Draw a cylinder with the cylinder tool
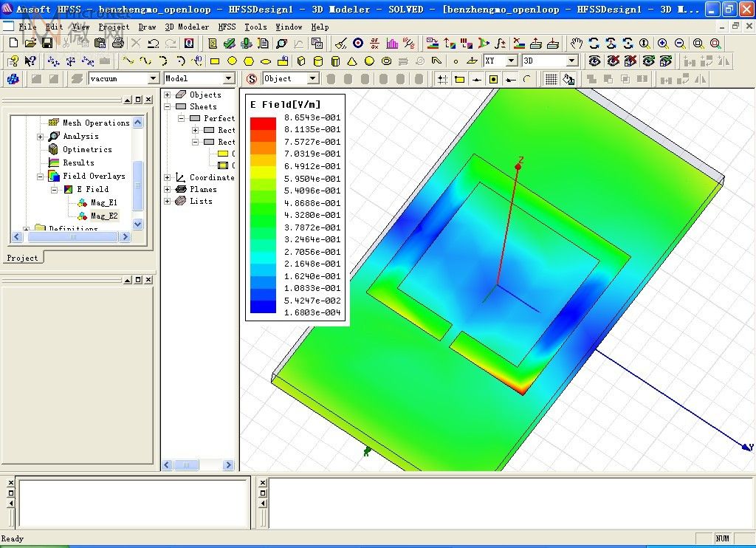Viewport: 756px width, 548px height. coord(318,61)
